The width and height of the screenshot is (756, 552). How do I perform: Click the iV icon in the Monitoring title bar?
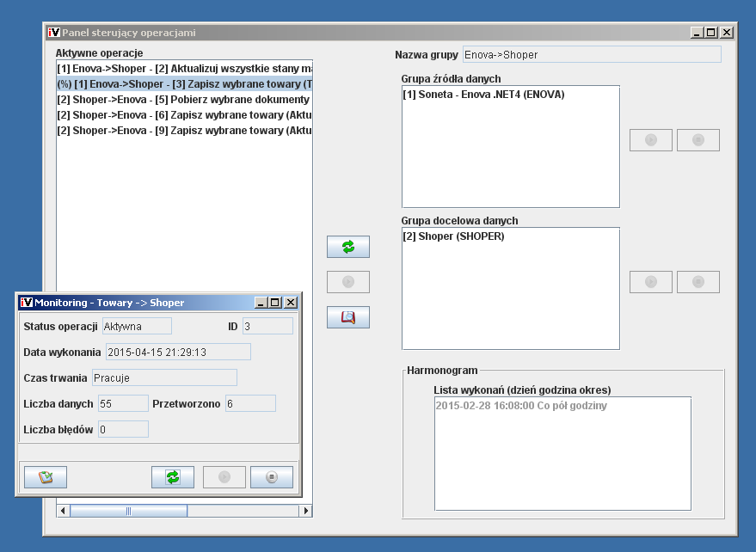coord(27,303)
